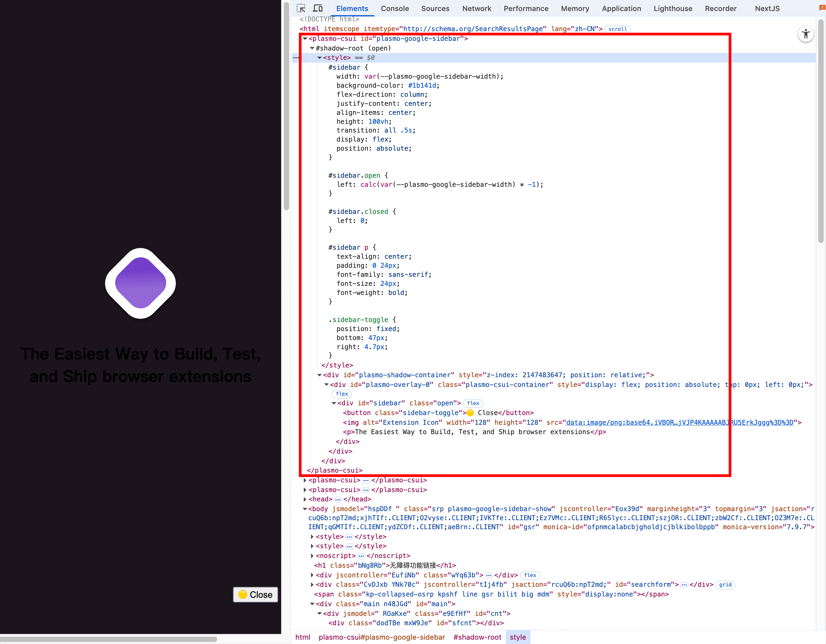Toggle the scroll badge next to html element

click(x=617, y=29)
